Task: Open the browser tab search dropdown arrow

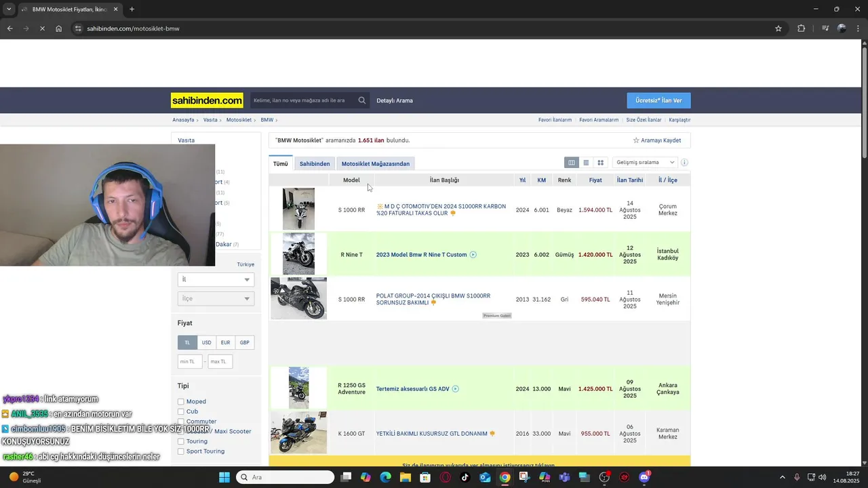Action: tap(9, 9)
